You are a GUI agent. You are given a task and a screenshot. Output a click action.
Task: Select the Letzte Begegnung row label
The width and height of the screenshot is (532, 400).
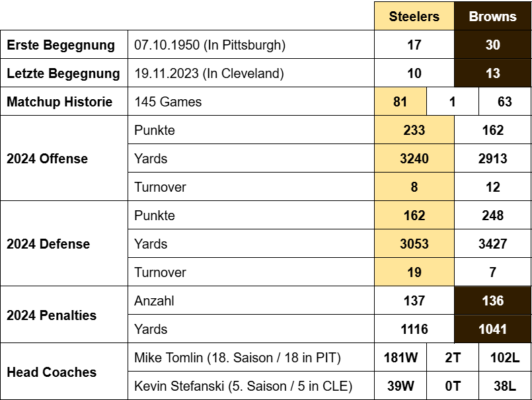pos(64,73)
